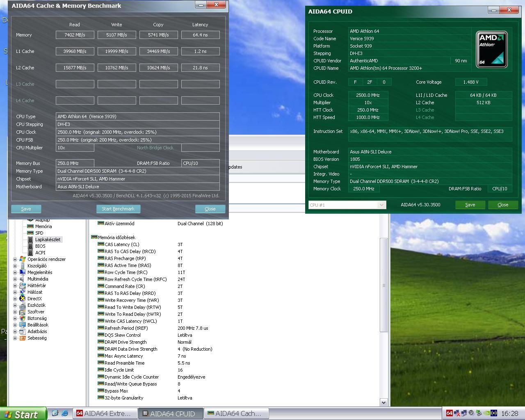Click the AIDA64 tray icon in system tray
Screen dimensions: 525x420
(x=449, y=413)
